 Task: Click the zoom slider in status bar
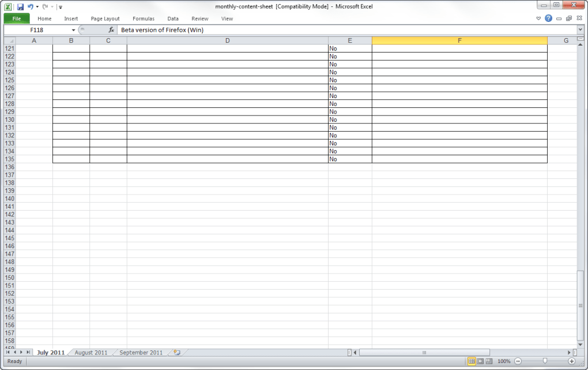tap(545, 361)
